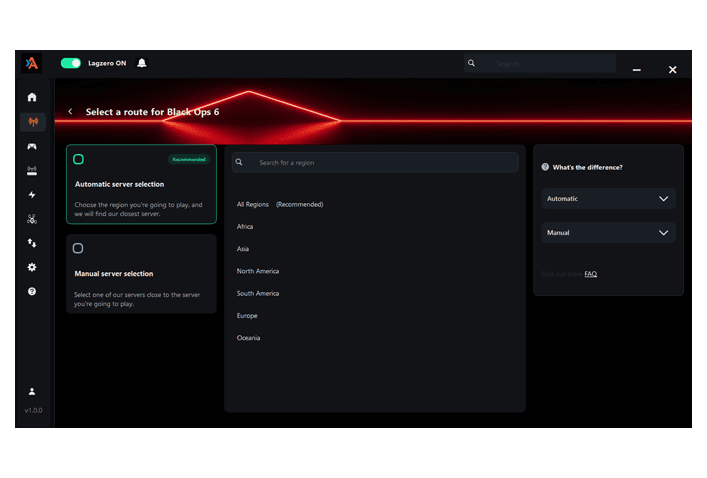
Task: Expand the Manual explanation dropdown
Action: click(x=608, y=233)
